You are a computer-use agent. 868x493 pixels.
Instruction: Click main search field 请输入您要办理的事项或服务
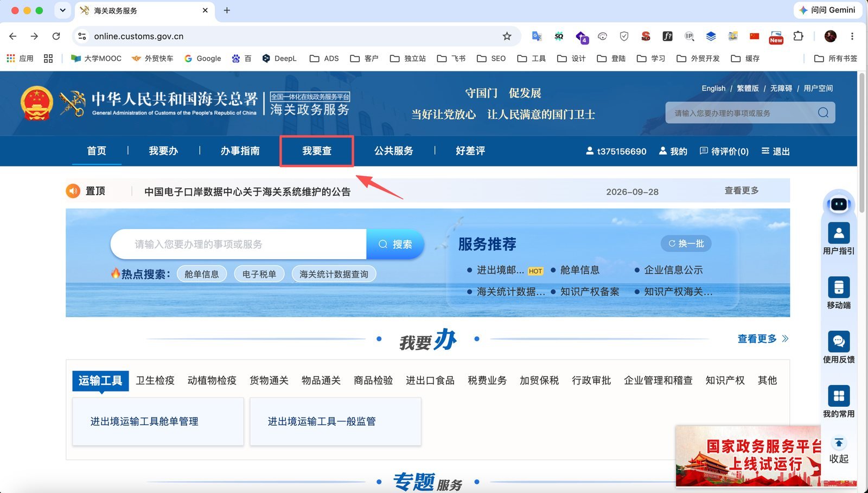coord(239,244)
